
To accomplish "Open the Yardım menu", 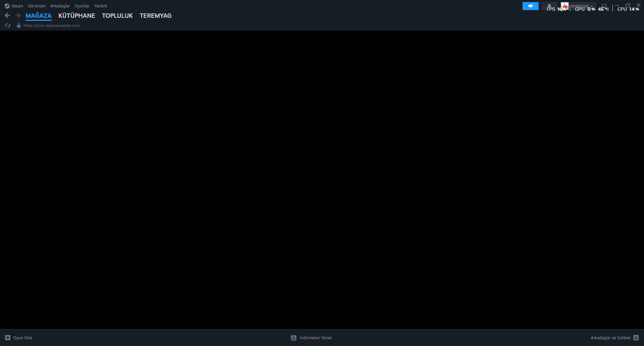I will [x=101, y=6].
